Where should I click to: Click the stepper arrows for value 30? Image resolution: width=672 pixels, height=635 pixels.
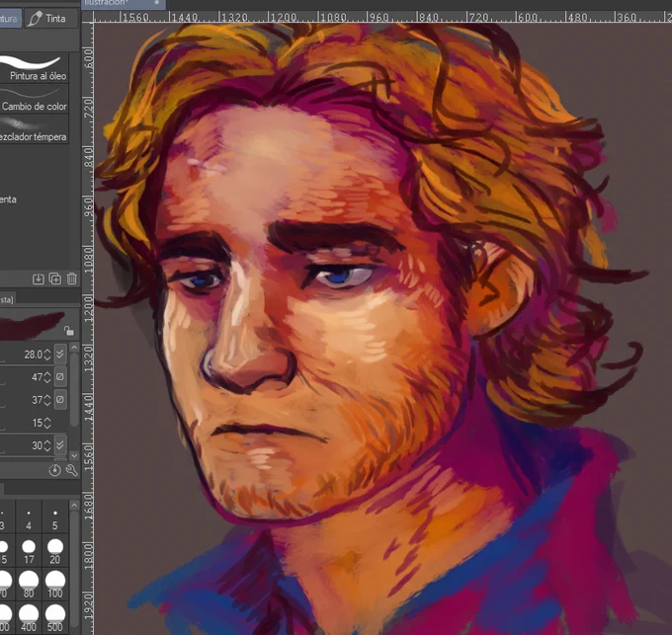(47, 445)
